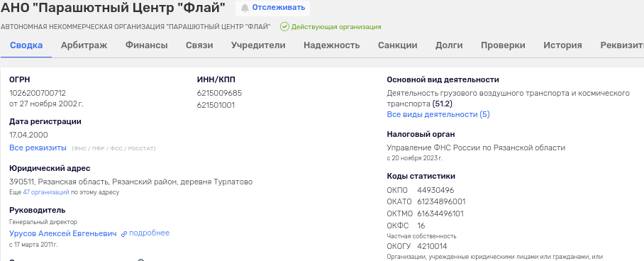644x261 pixels.
Task: Click the heading АНО "Парашютный Центр "Флай"
Action: (x=113, y=7)
